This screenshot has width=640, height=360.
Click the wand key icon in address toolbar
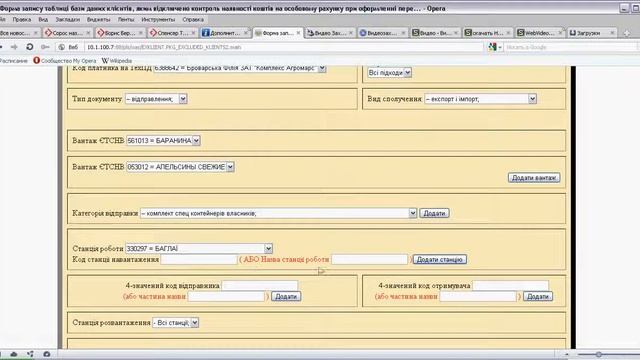[x=45, y=47]
